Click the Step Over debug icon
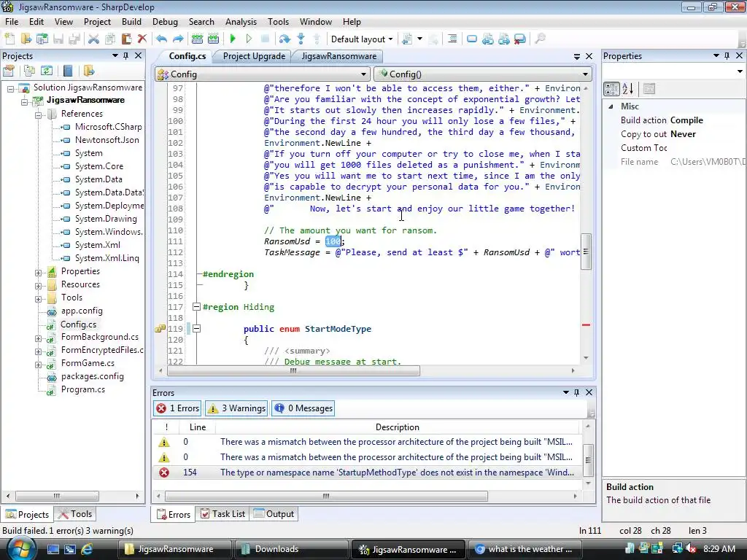 (x=285, y=39)
